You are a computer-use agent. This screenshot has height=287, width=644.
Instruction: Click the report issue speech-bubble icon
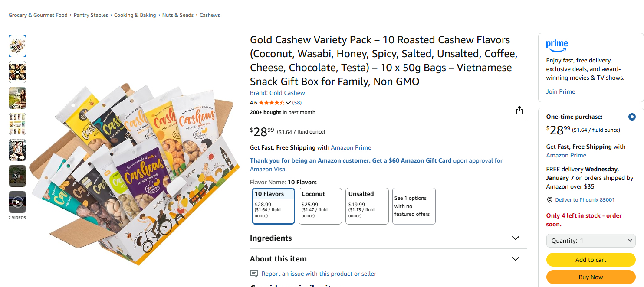point(254,274)
